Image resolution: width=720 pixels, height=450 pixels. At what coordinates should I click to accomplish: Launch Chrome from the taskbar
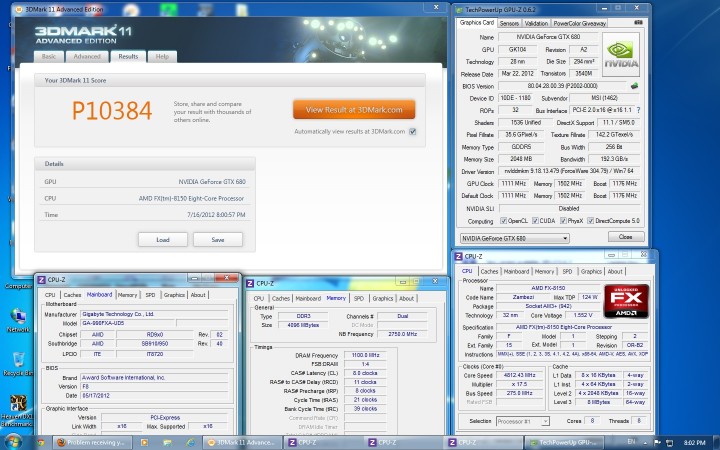40,443
